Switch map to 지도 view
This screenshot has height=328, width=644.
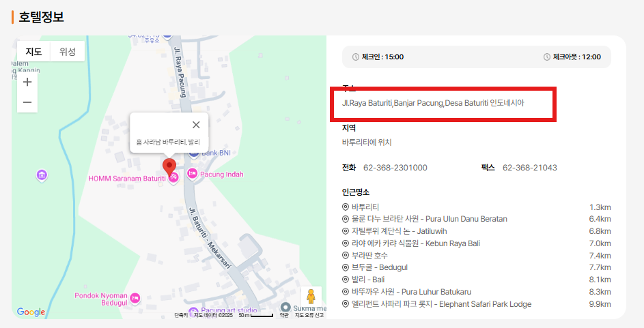pos(33,51)
